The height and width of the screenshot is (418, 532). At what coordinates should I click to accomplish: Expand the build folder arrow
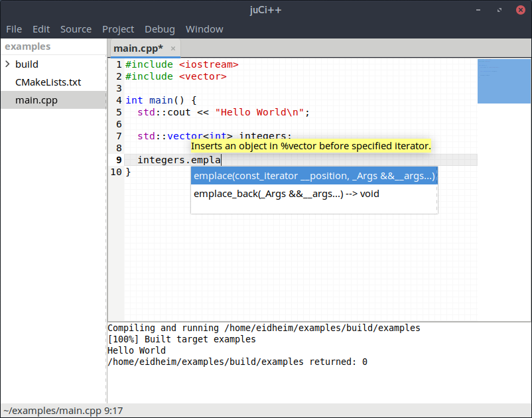[7, 64]
